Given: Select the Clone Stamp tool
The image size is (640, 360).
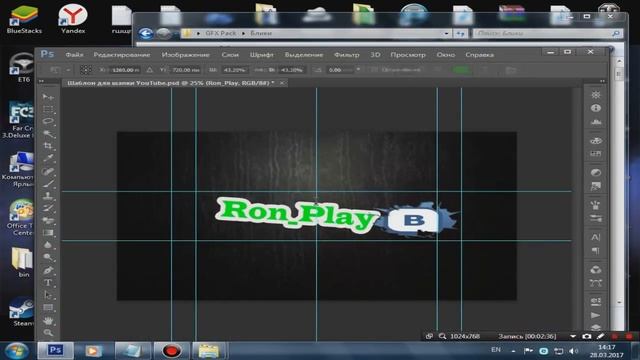Looking at the screenshot, I should pyautogui.click(x=48, y=196).
